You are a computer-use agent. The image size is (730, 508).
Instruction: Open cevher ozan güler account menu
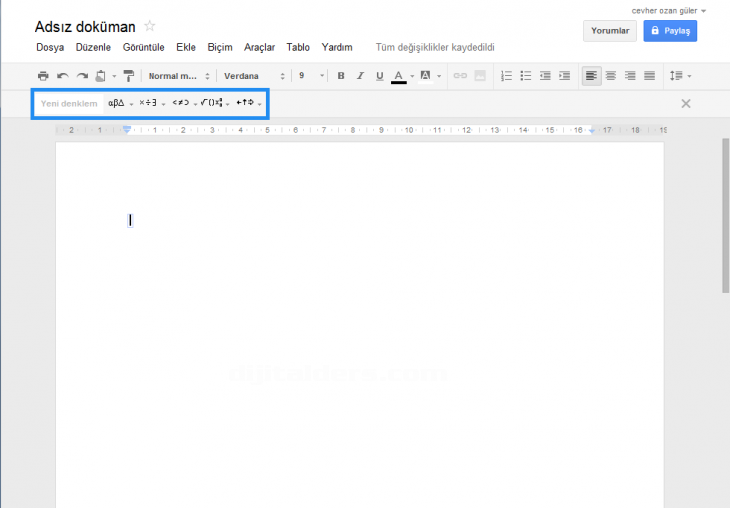(x=669, y=11)
